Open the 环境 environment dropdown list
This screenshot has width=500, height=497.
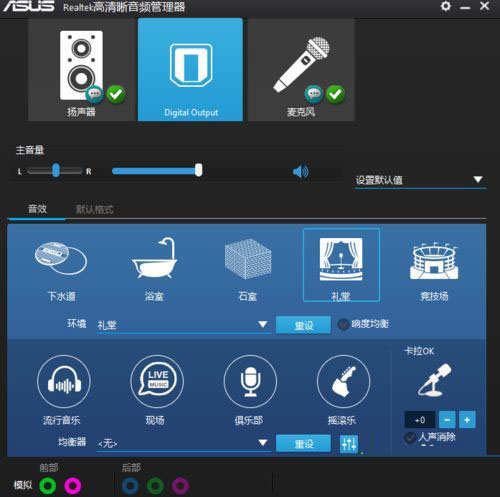[184, 325]
